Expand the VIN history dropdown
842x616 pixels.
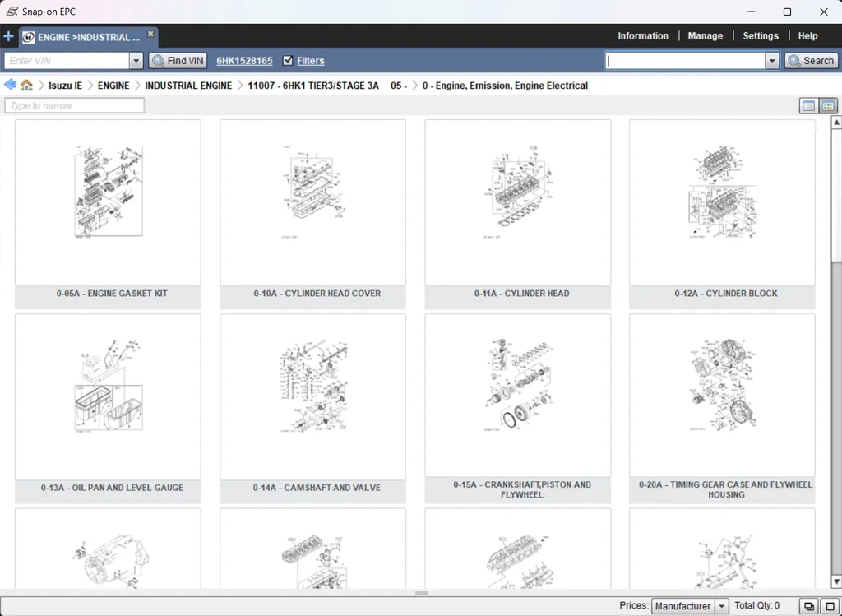tap(136, 61)
